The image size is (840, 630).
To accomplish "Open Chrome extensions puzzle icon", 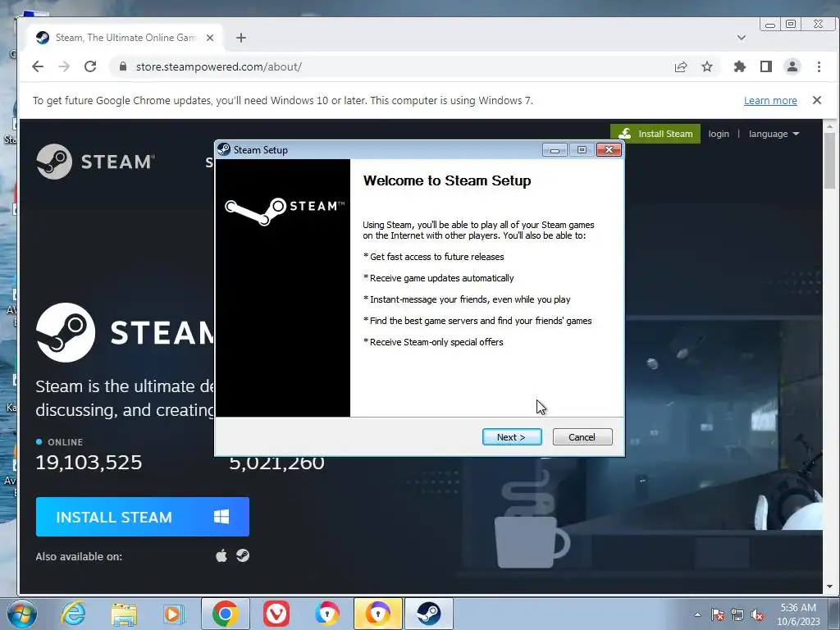I will tap(740, 66).
